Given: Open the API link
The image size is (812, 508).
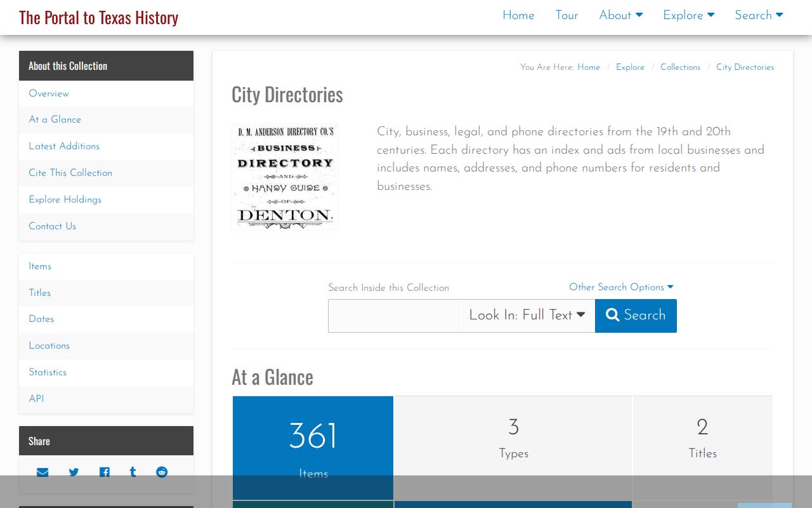Looking at the screenshot, I should pos(106,399).
